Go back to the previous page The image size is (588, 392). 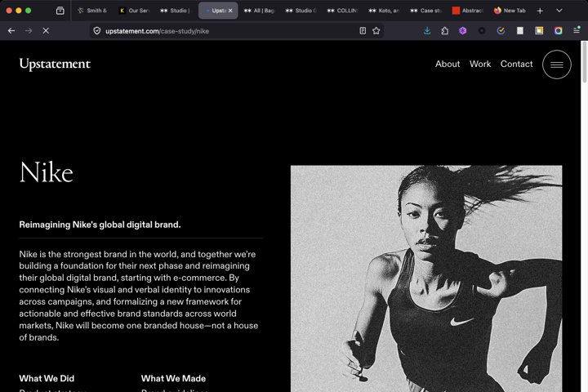point(11,31)
